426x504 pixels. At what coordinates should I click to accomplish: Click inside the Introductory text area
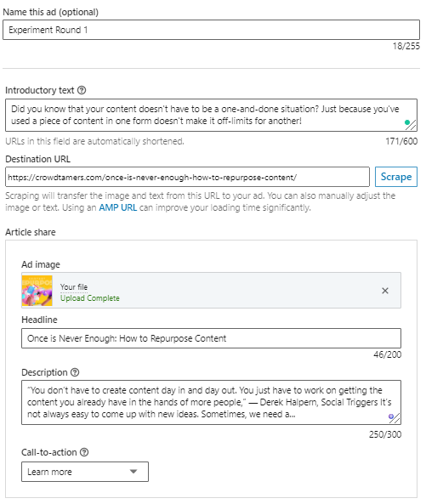[x=211, y=115]
